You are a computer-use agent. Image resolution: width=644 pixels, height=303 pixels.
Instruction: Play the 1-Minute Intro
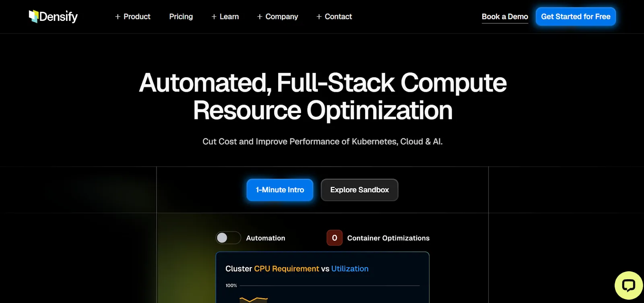point(280,190)
